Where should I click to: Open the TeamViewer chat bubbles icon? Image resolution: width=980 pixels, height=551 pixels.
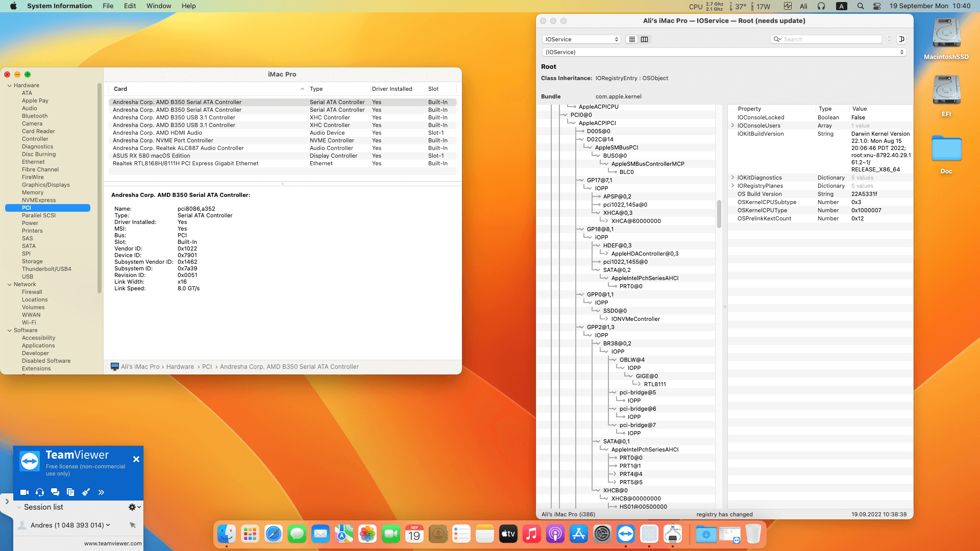coord(55,492)
